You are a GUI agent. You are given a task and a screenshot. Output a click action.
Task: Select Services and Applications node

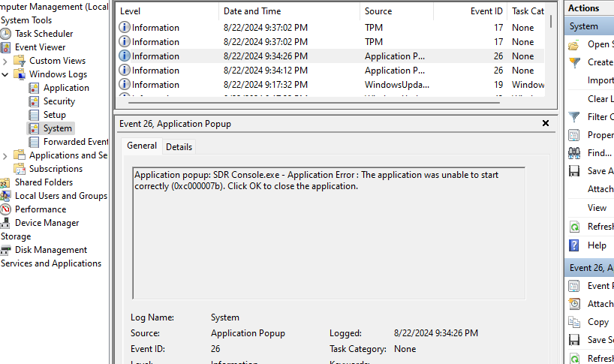[51, 263]
